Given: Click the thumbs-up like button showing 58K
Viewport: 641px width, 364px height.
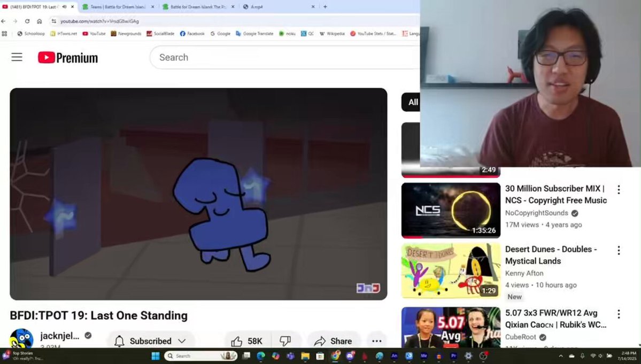Looking at the screenshot, I should 247,341.
